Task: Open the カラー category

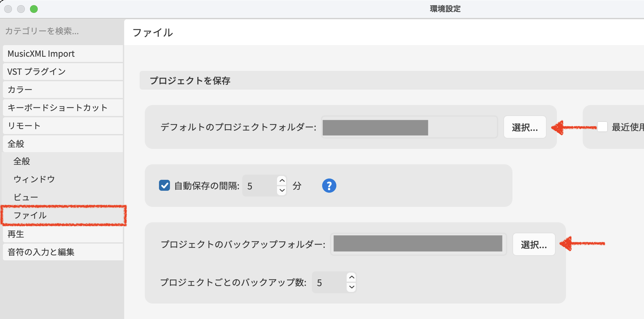Action: (63, 90)
